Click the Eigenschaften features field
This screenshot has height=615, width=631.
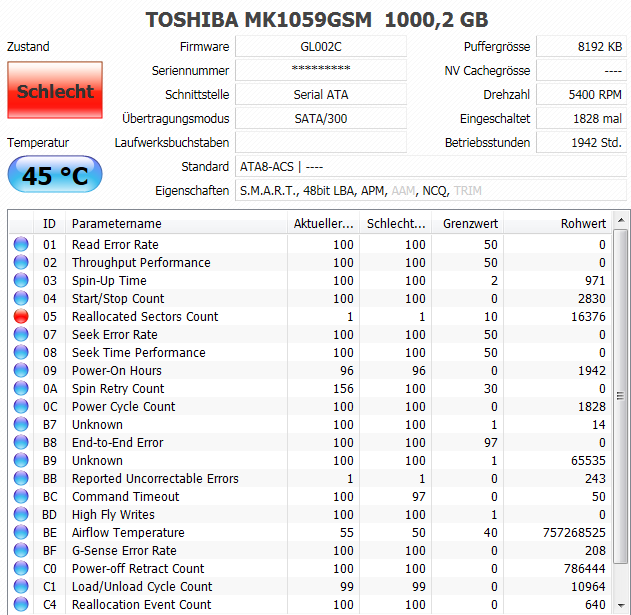(x=431, y=191)
